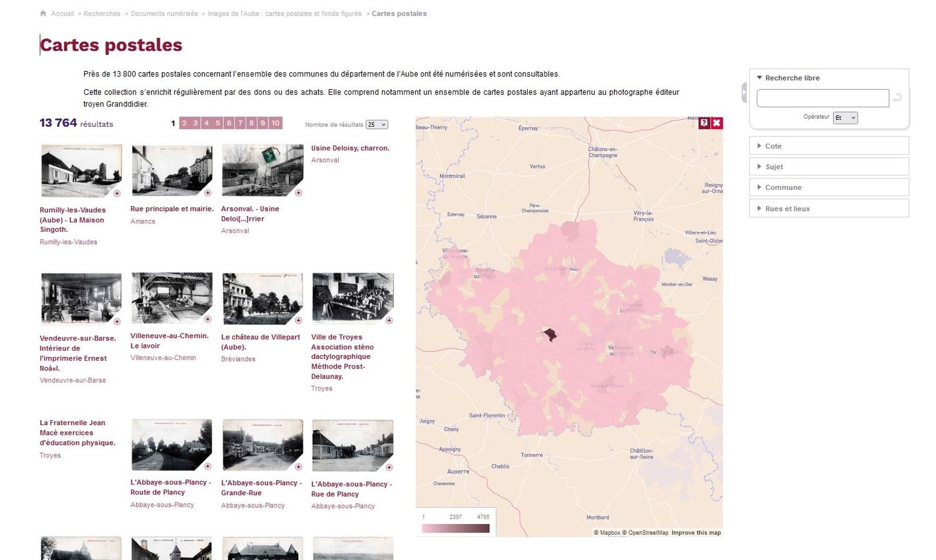Click plus icon on Villeneuve-au-Chemin lavoir postcard

point(208,319)
